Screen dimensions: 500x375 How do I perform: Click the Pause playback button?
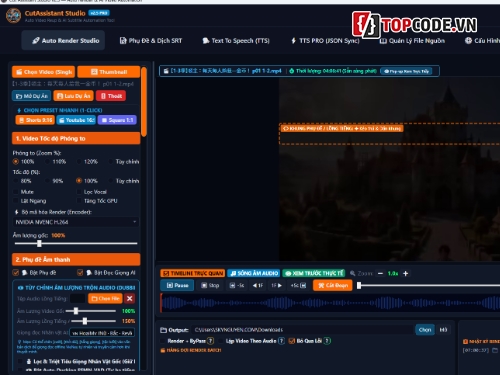pyautogui.click(x=177, y=285)
